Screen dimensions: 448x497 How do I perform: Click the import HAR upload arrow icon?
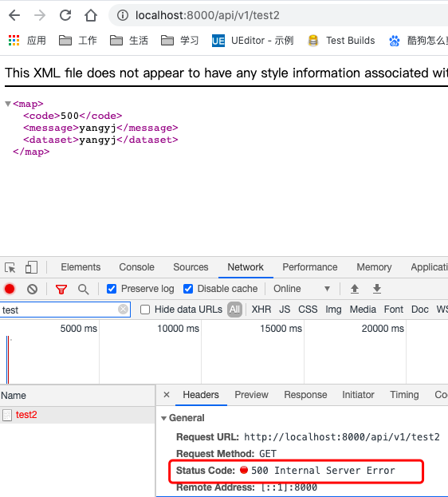click(355, 289)
